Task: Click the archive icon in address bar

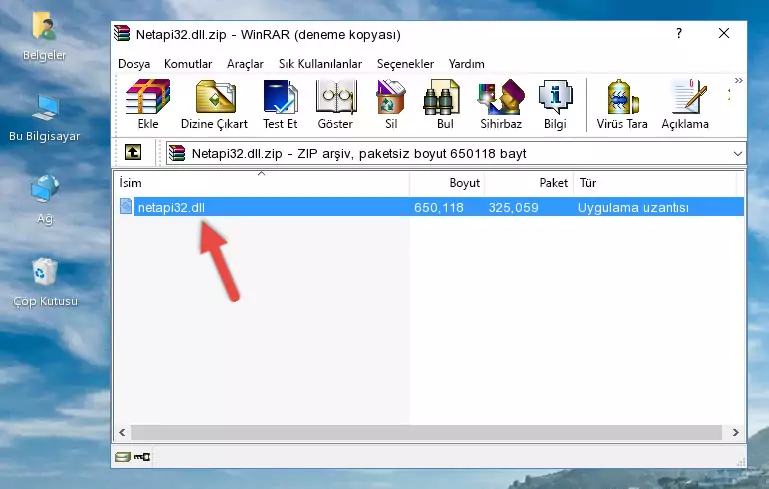Action: [x=177, y=153]
